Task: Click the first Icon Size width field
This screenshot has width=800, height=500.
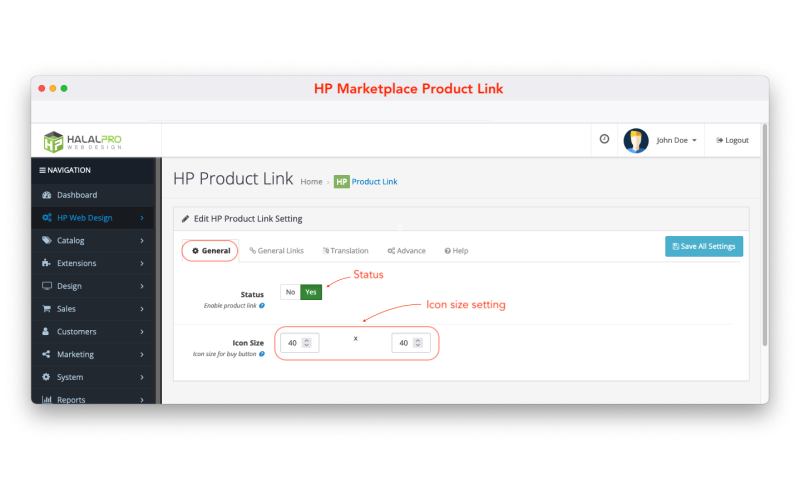Action: pos(299,343)
